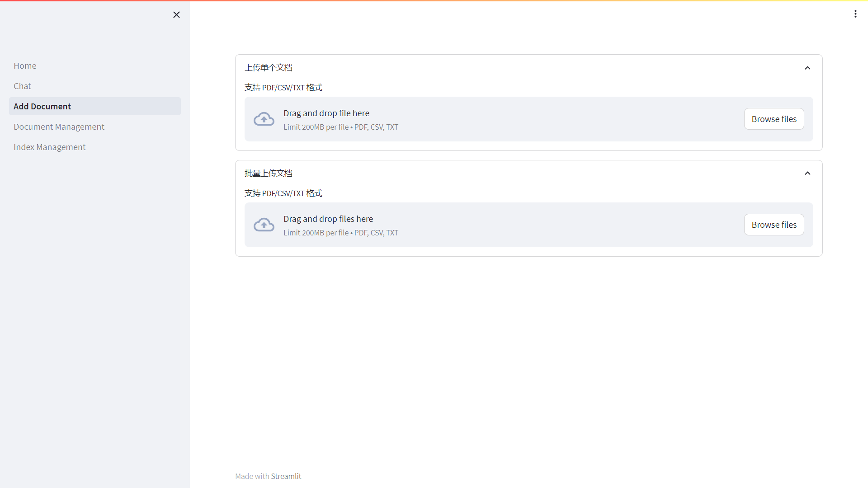The image size is (868, 488).
Task: Click the 上传单个文档 section header
Action: coord(269,68)
